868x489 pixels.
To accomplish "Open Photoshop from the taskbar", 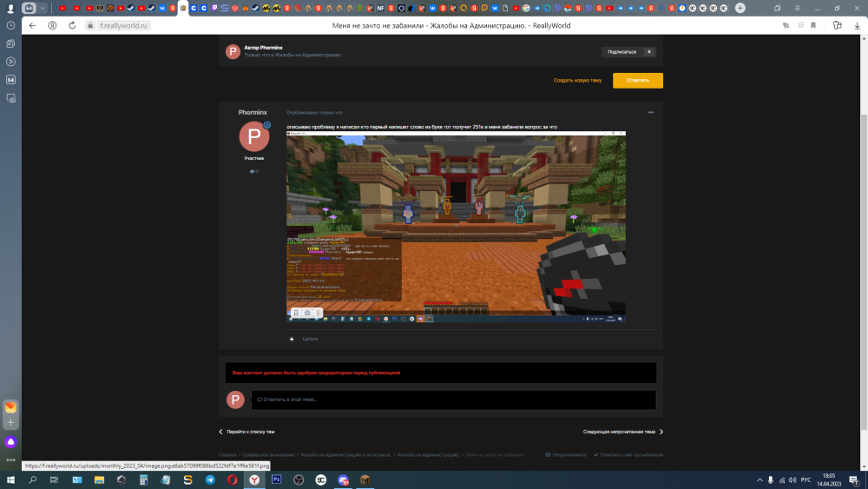I will click(276, 480).
